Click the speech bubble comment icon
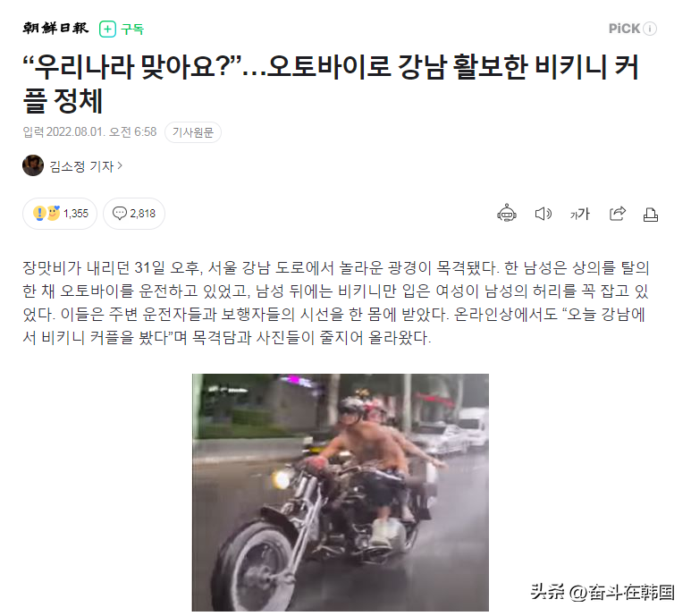The image size is (691, 616). pos(120,214)
